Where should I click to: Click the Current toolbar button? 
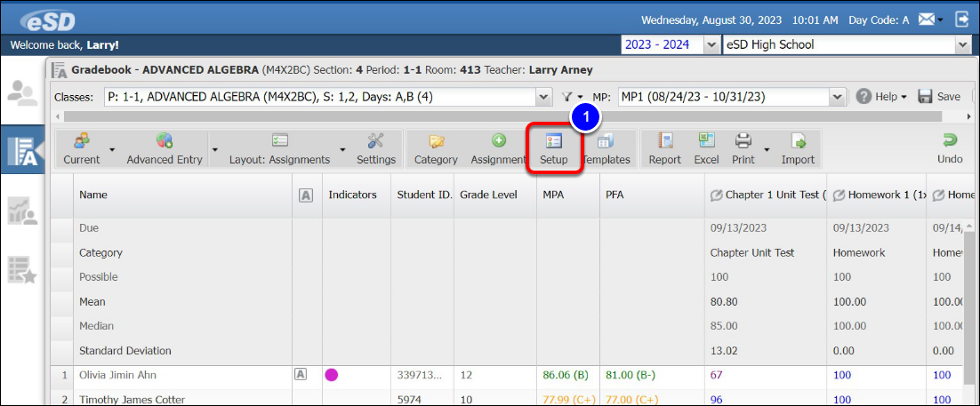click(81, 149)
